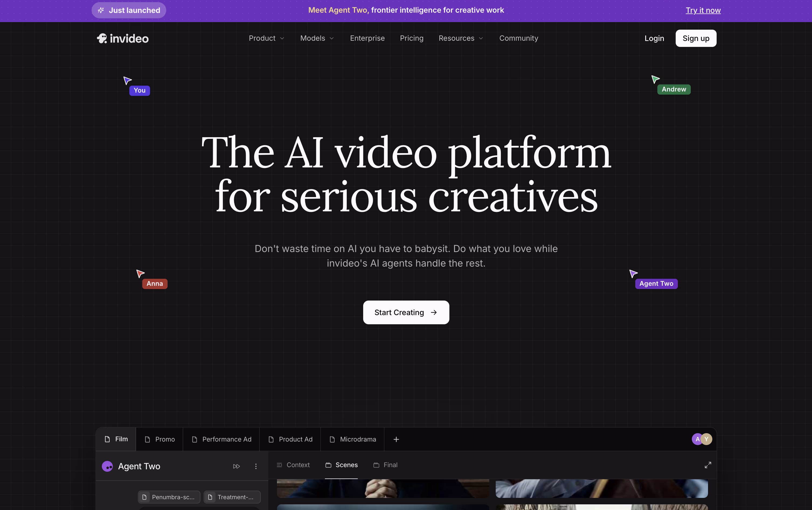
Task: Click the Agent Two panel title
Action: [139, 466]
